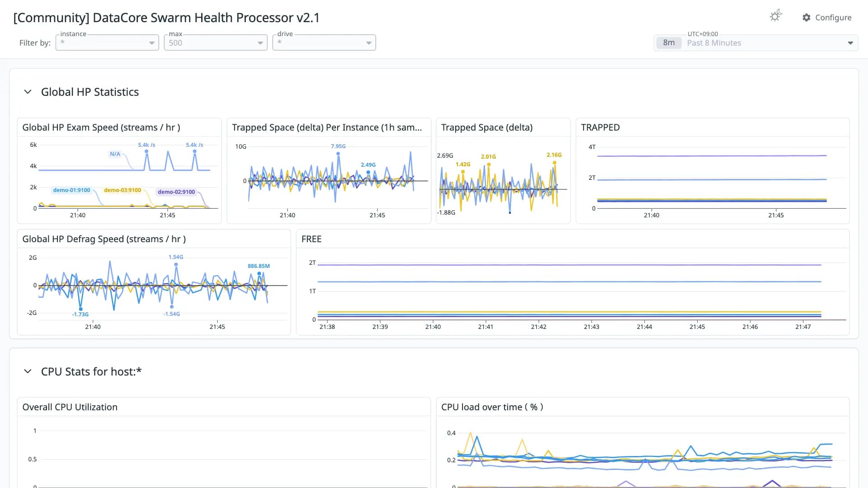Click the N/A label in Exam Speed chart

[x=115, y=154]
